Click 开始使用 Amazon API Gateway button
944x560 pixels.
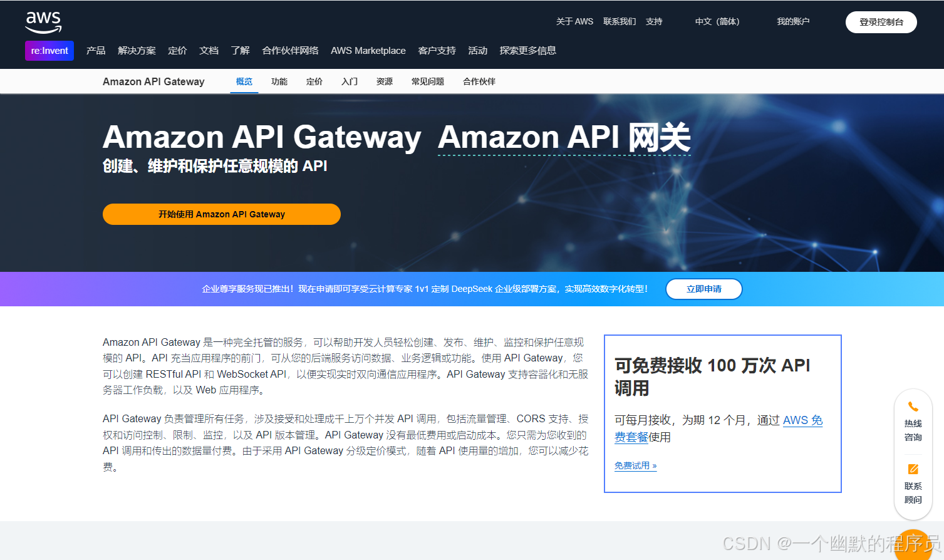coord(222,214)
